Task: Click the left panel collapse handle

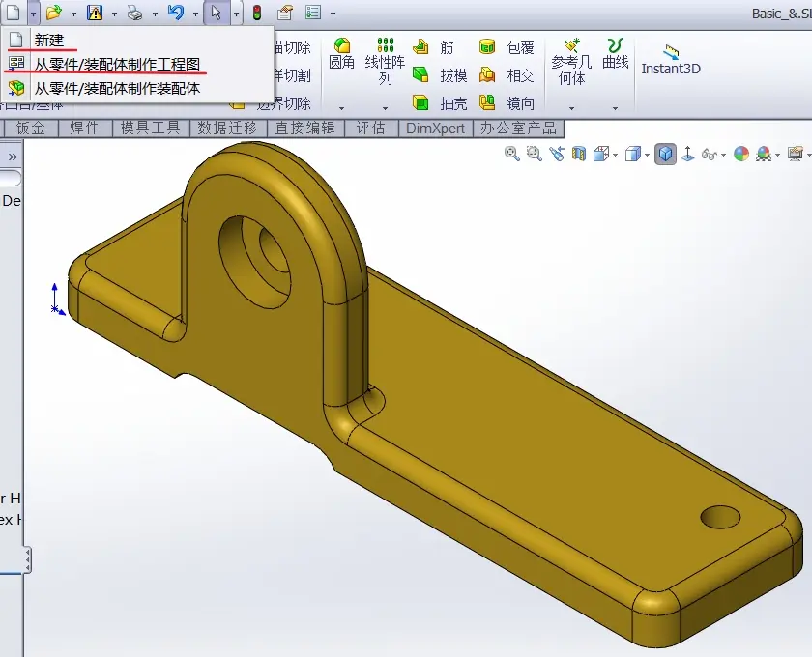Action: pyautogui.click(x=27, y=560)
